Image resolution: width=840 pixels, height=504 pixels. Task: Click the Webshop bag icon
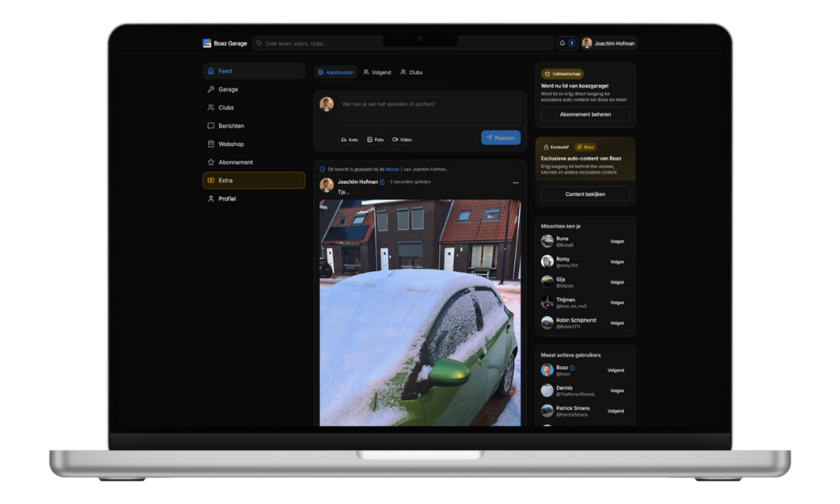coord(210,144)
